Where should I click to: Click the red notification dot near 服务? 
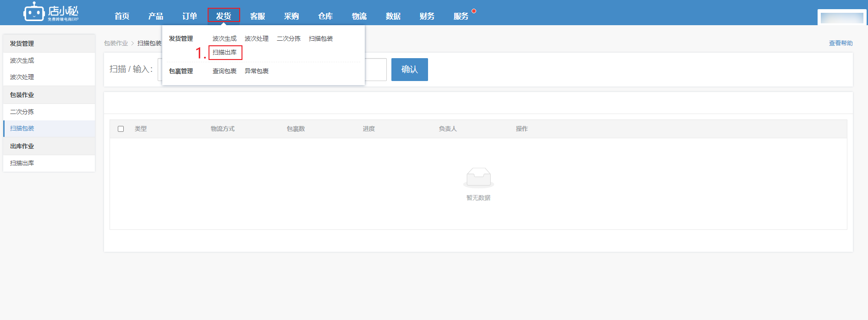(474, 11)
